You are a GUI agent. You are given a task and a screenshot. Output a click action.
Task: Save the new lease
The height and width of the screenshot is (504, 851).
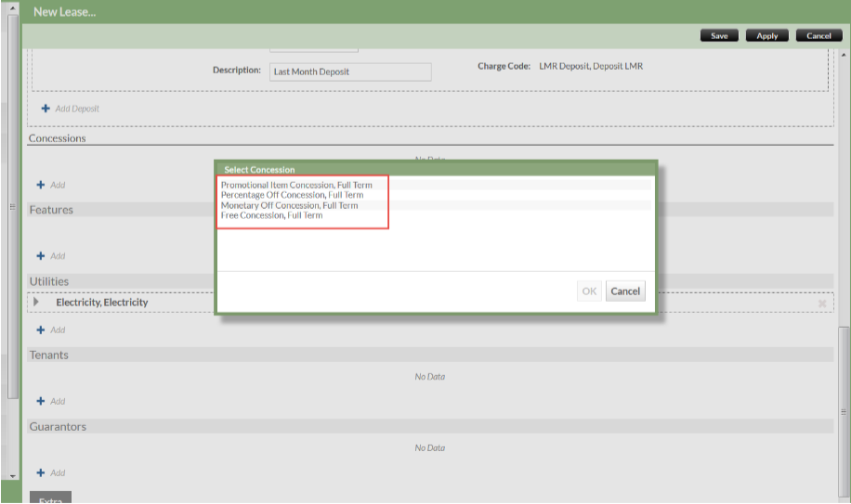[x=719, y=36]
